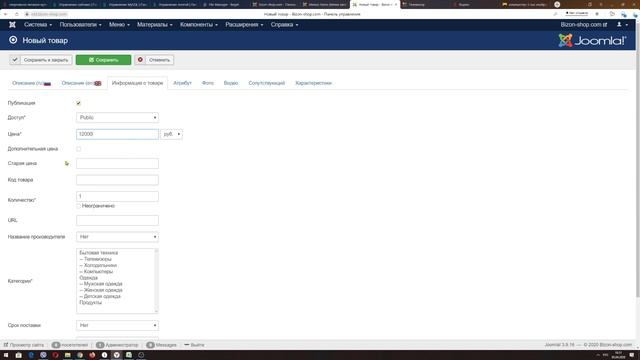
Task: Select Одежда in the category list
Action: [89, 278]
